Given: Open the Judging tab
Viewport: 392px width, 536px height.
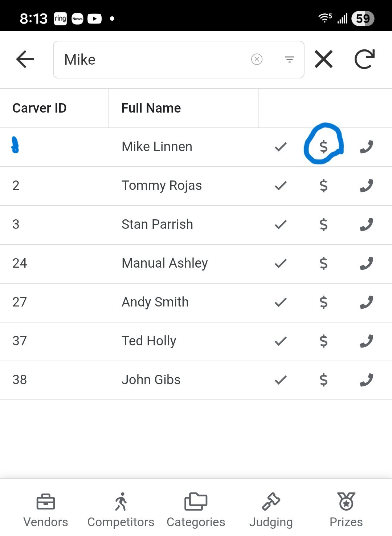Looking at the screenshot, I should tap(271, 510).
